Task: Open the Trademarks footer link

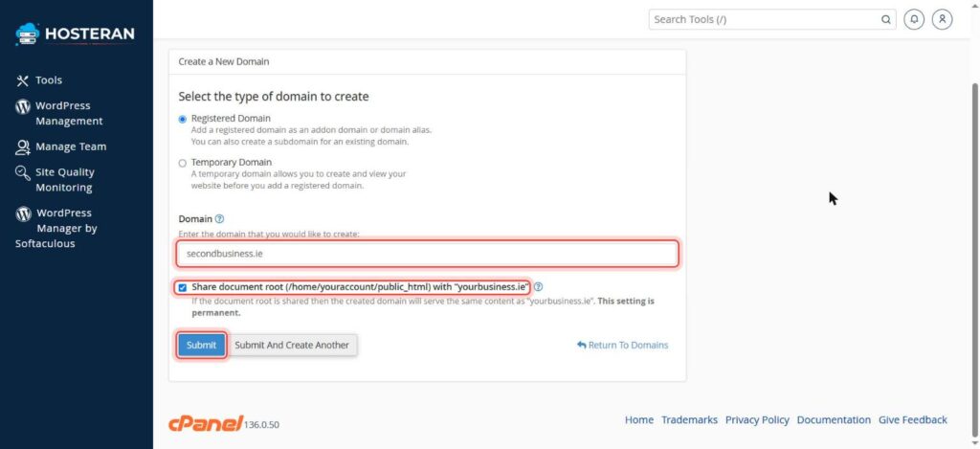Action: pos(689,420)
